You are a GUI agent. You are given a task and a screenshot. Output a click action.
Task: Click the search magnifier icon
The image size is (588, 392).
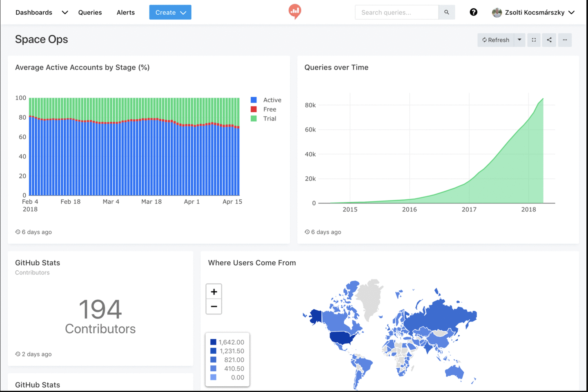pos(446,12)
